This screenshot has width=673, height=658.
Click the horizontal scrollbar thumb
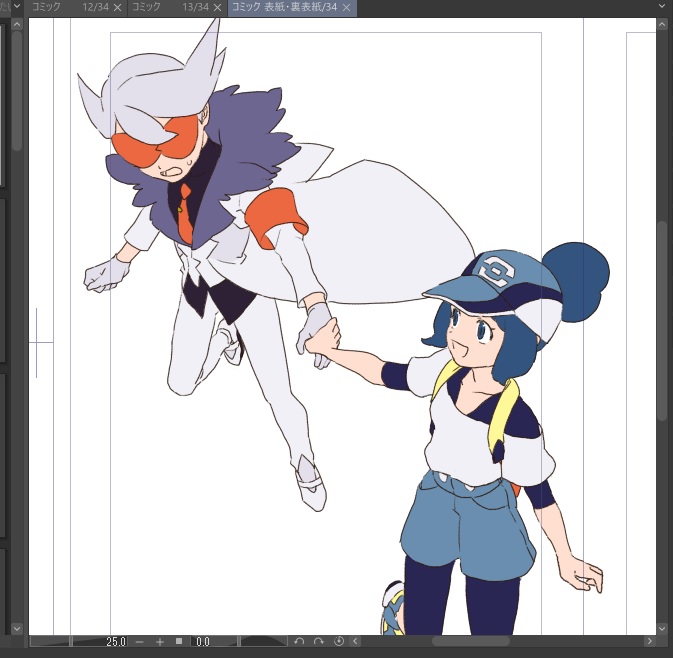click(471, 641)
